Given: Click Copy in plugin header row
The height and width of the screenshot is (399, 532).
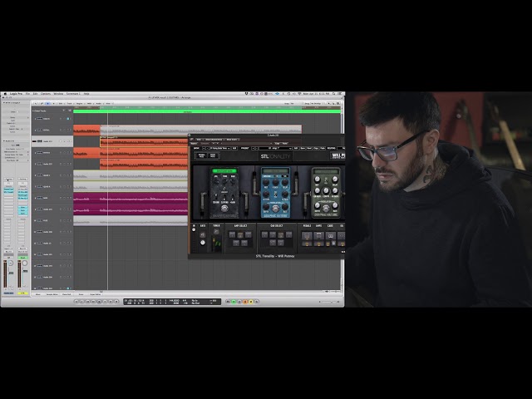Looking at the screenshot, I should click(277, 144).
